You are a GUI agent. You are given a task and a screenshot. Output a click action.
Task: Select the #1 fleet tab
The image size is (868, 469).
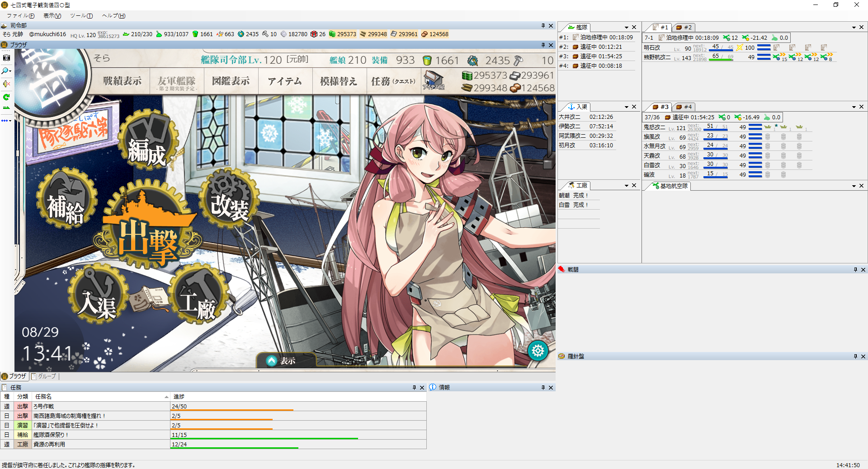coord(660,28)
